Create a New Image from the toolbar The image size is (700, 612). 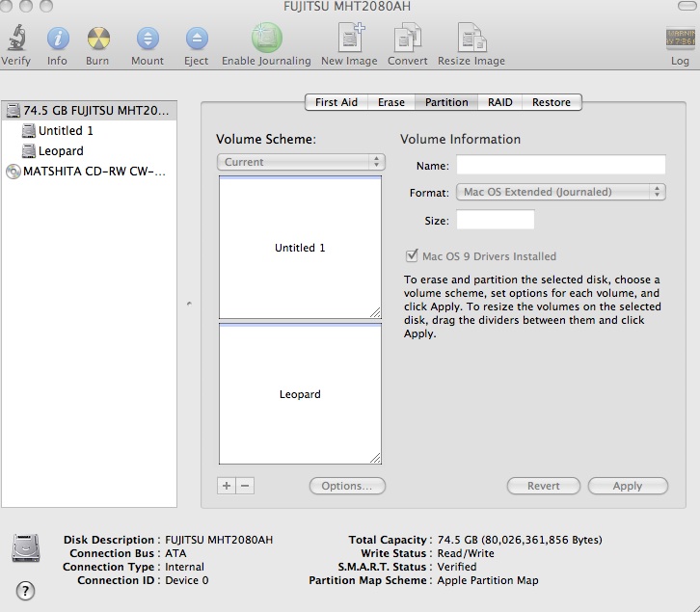point(351,38)
